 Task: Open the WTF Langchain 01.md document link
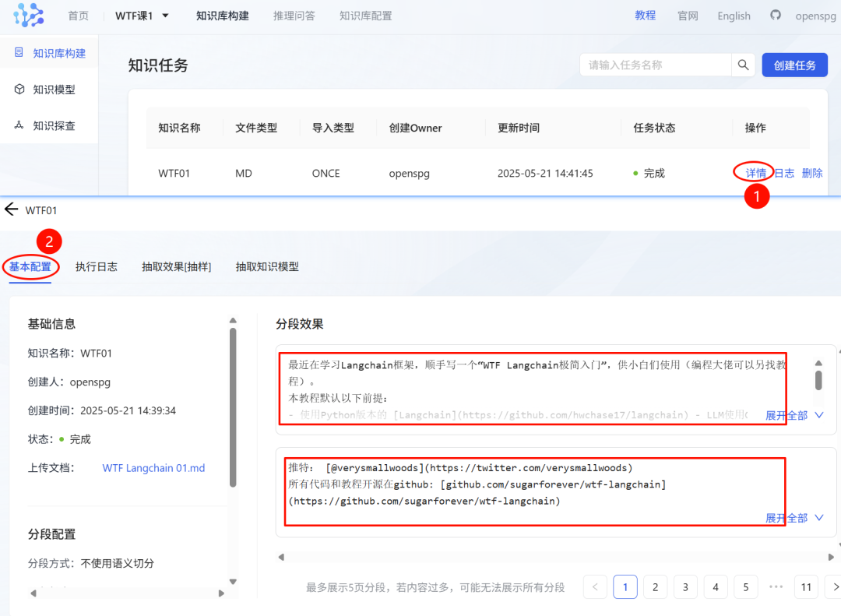pos(153,468)
